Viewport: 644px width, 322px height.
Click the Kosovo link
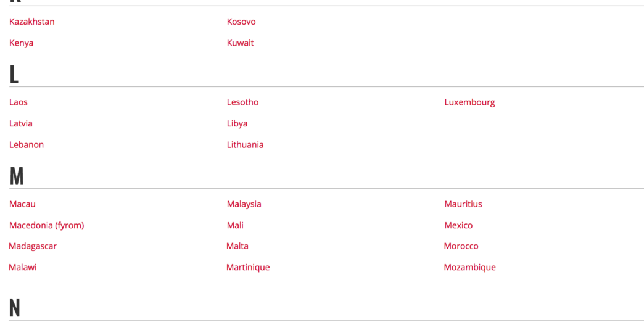coord(241,22)
